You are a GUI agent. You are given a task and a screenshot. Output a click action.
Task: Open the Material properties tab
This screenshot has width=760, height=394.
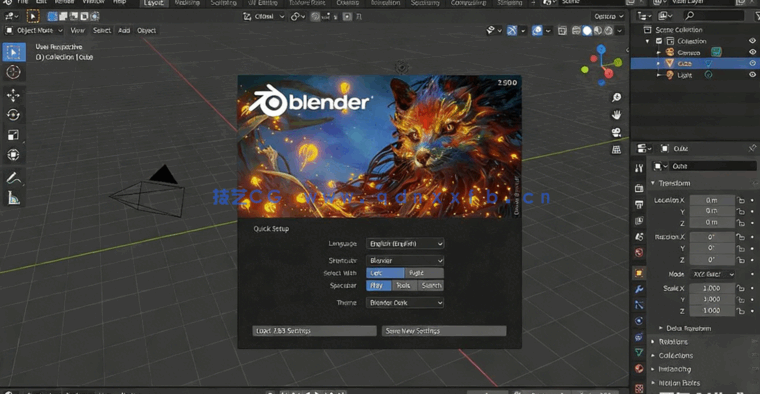639,368
